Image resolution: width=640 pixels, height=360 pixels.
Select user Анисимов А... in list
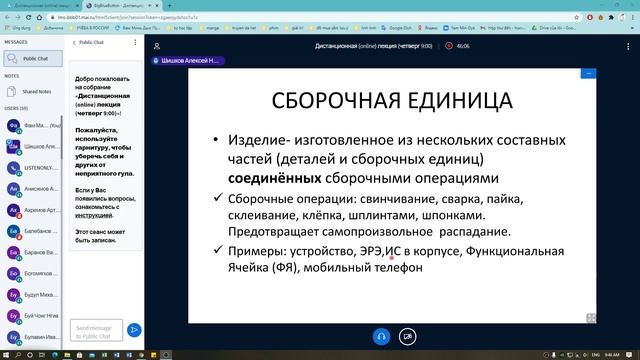(x=33, y=189)
